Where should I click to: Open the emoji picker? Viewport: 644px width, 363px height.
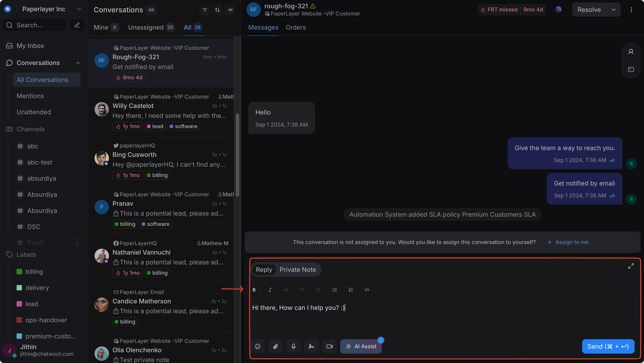click(x=258, y=346)
